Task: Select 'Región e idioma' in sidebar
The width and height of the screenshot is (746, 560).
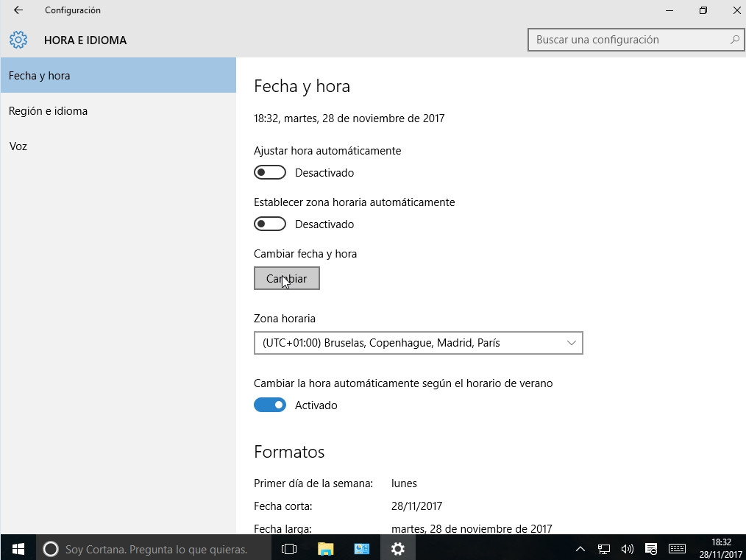Action: click(x=48, y=111)
